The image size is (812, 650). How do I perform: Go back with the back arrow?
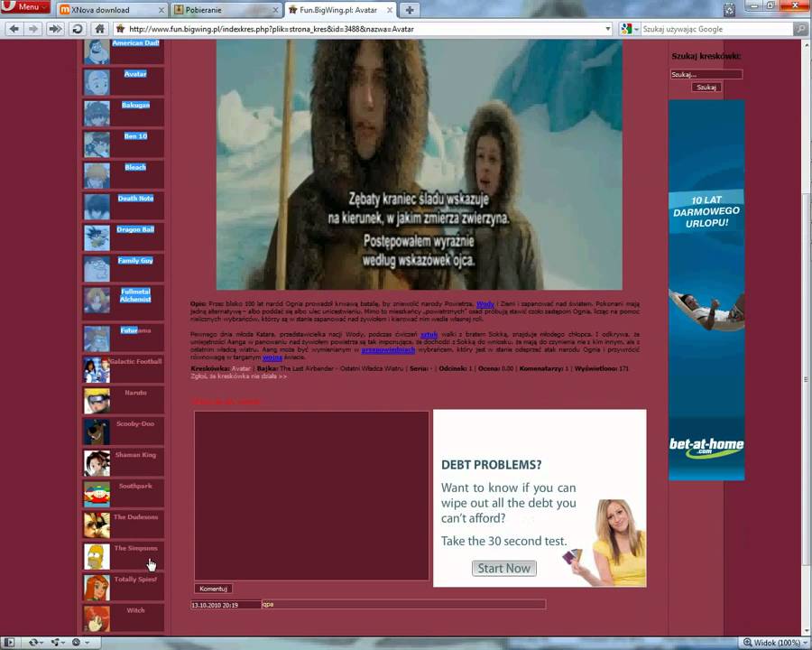(14, 29)
